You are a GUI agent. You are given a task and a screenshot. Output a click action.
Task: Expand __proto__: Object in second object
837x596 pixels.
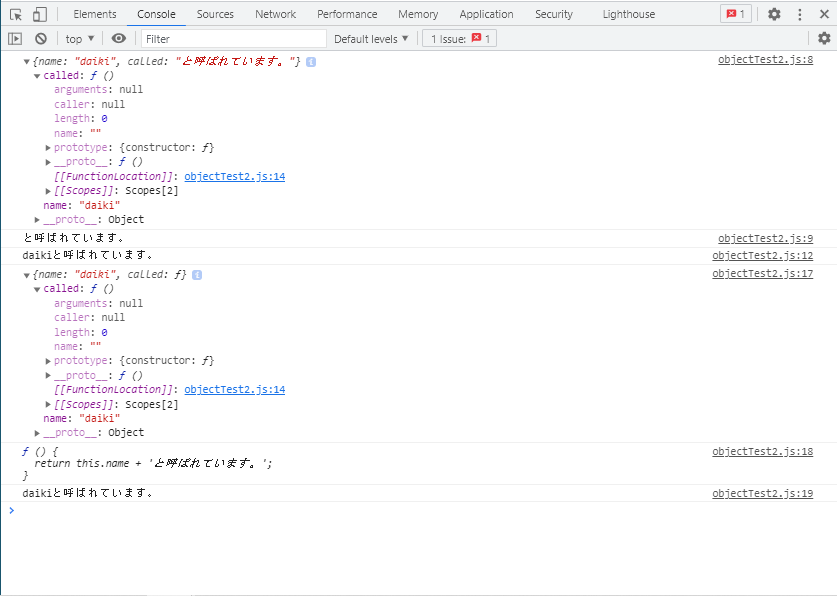point(37,433)
